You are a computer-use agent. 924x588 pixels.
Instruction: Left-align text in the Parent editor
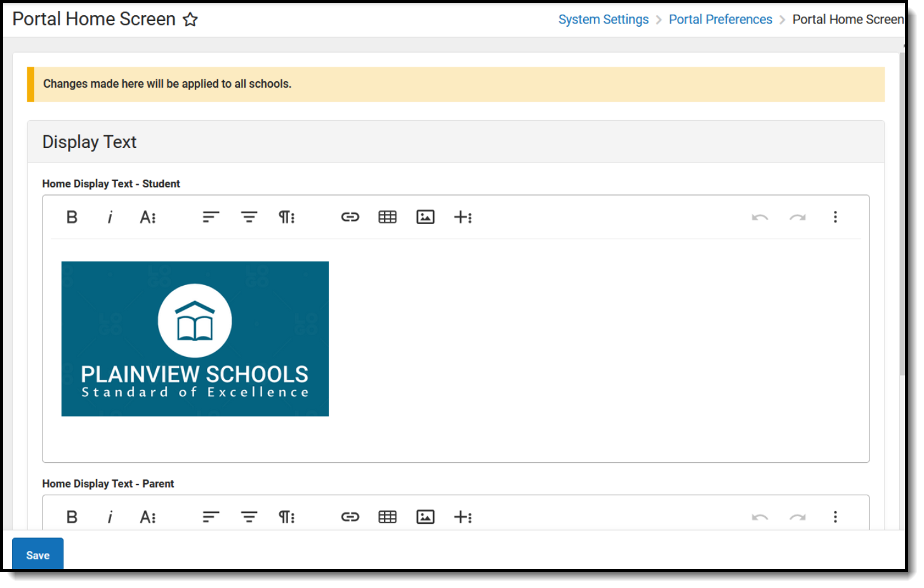click(211, 517)
